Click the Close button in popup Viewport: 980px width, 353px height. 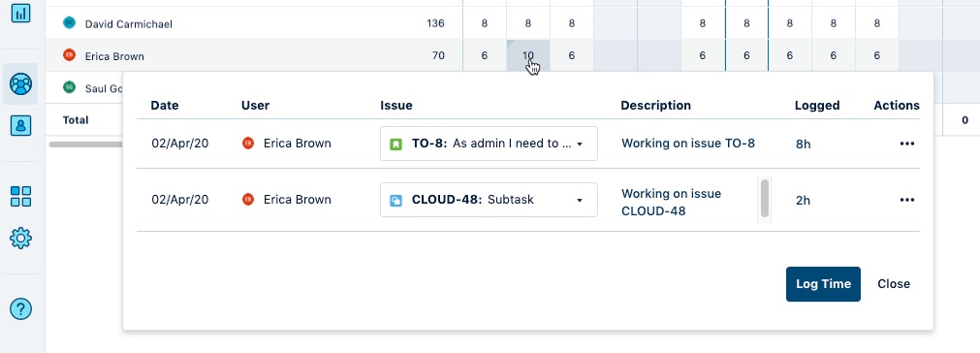(x=894, y=284)
